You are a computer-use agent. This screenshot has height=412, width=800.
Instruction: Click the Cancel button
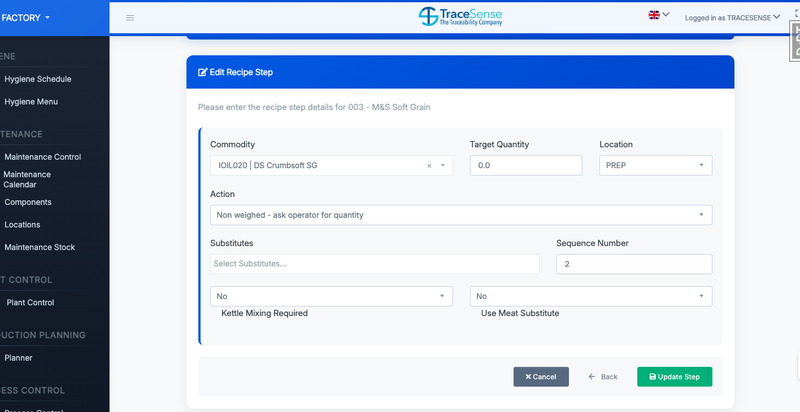point(541,377)
